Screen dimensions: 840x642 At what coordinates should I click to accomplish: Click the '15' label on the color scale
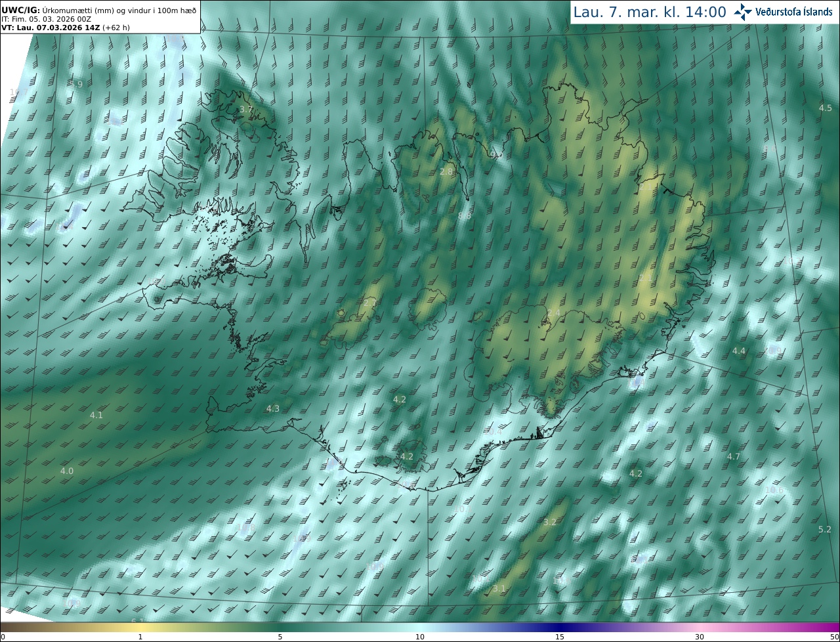(560, 637)
